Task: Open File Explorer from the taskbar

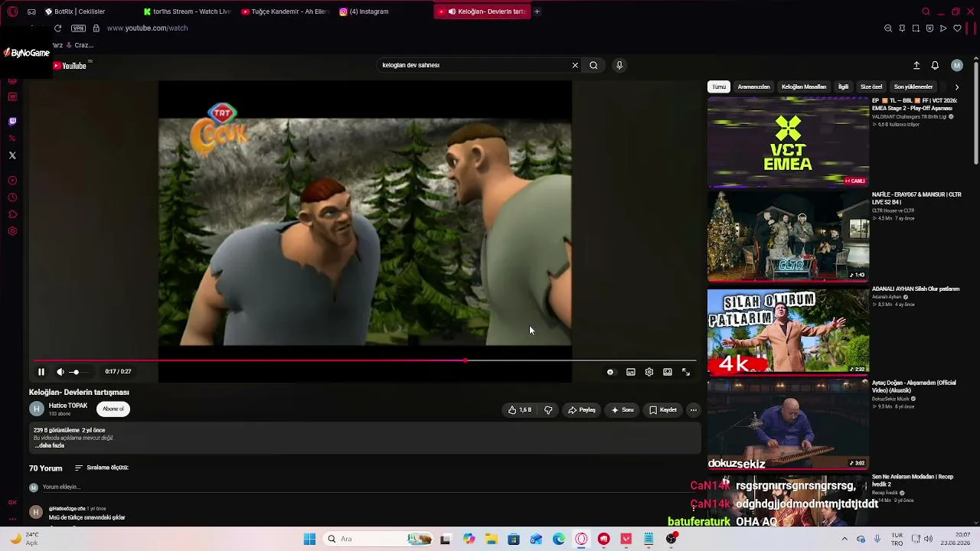Action: 492,539
